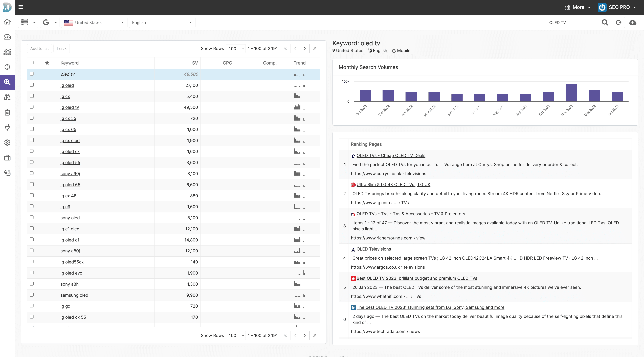Go to previous page in top pagination
This screenshot has height=357, width=644.
click(x=295, y=49)
